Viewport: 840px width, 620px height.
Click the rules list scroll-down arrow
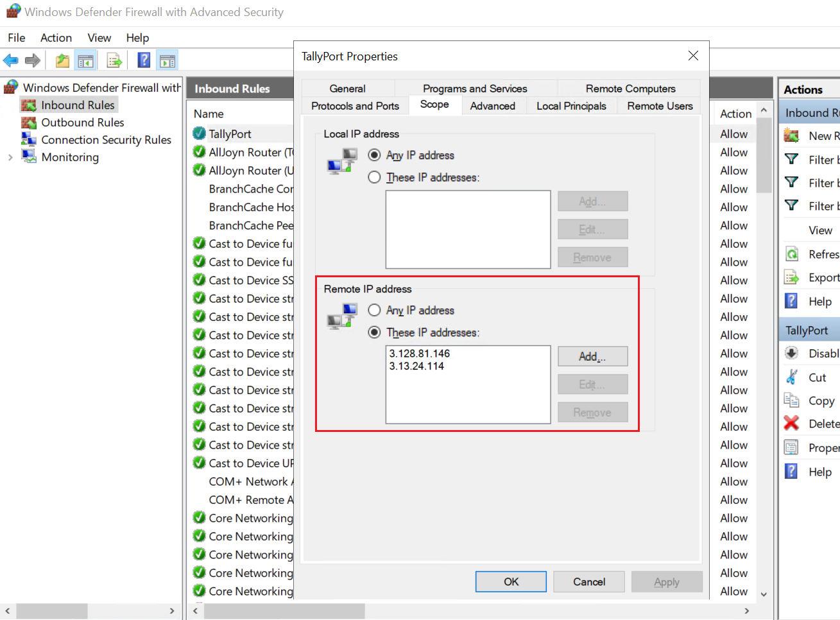tap(764, 594)
